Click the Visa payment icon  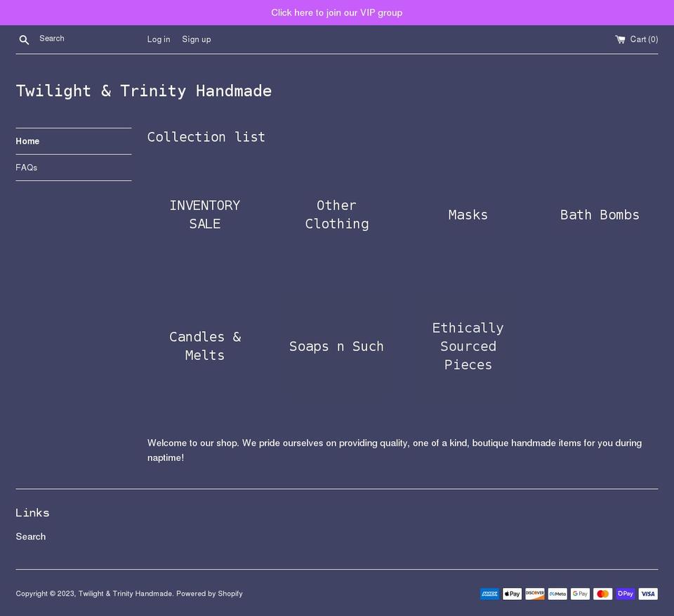coord(647,594)
